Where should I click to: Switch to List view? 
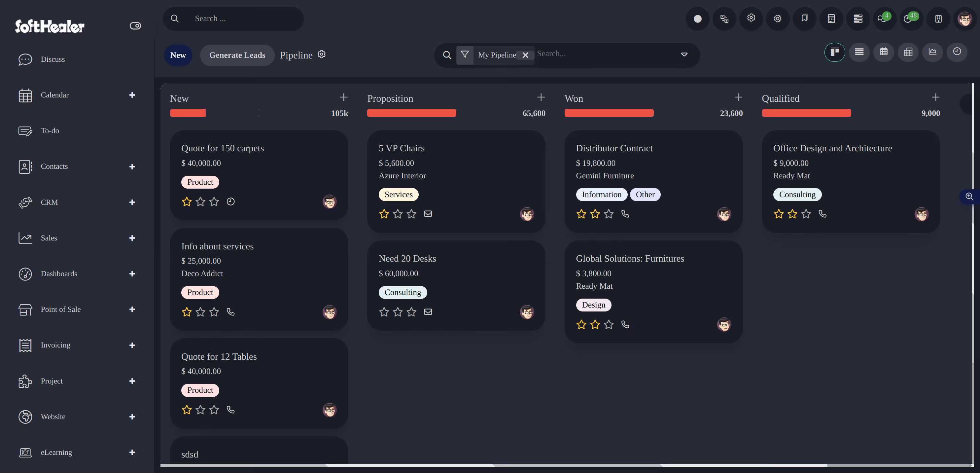tap(859, 52)
